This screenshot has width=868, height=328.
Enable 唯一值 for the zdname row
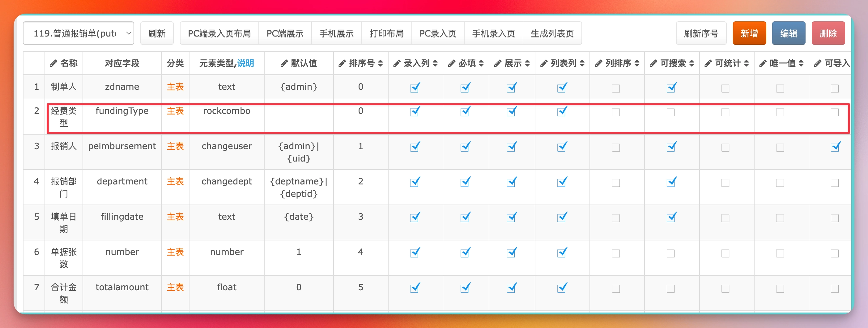pos(780,88)
